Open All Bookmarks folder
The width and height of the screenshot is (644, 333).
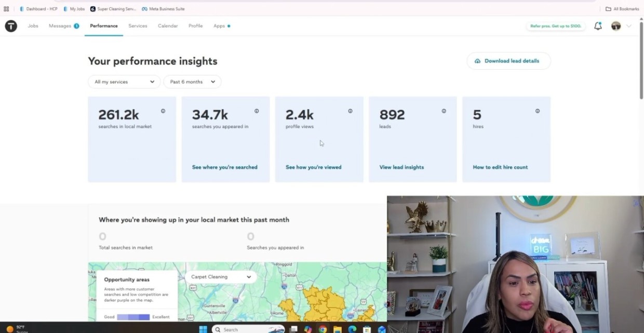[x=622, y=9]
